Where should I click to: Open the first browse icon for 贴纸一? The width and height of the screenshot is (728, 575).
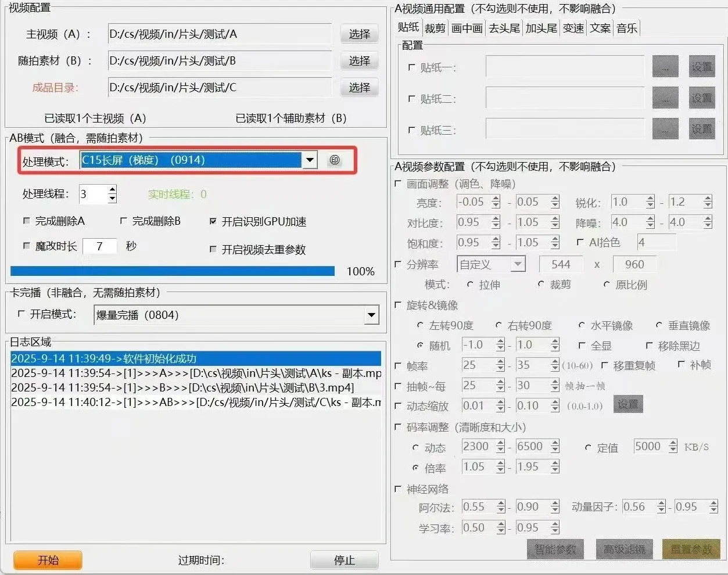(665, 66)
